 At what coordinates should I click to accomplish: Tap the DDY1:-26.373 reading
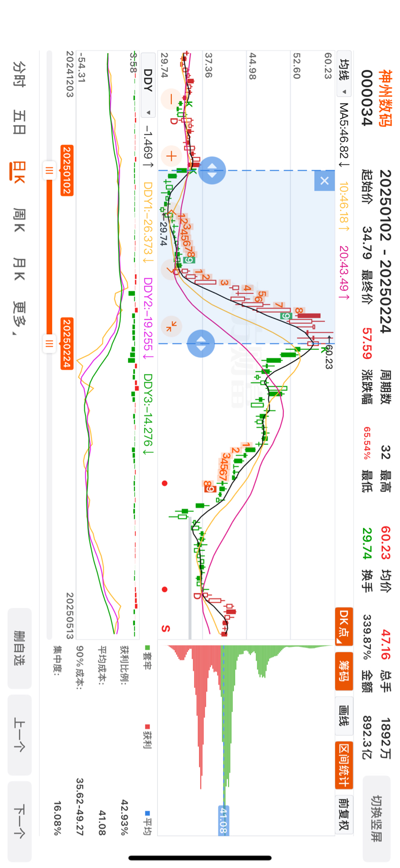coord(148,223)
